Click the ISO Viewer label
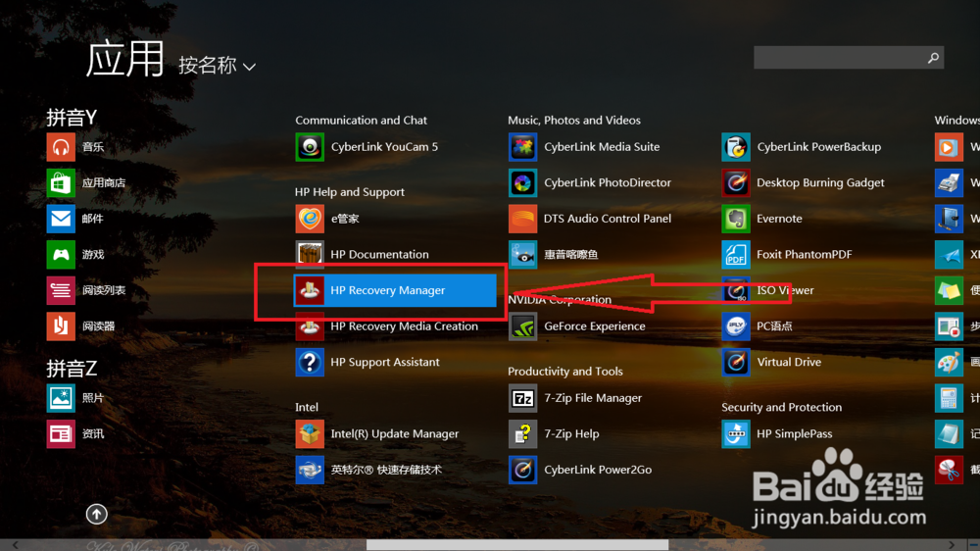 [785, 290]
